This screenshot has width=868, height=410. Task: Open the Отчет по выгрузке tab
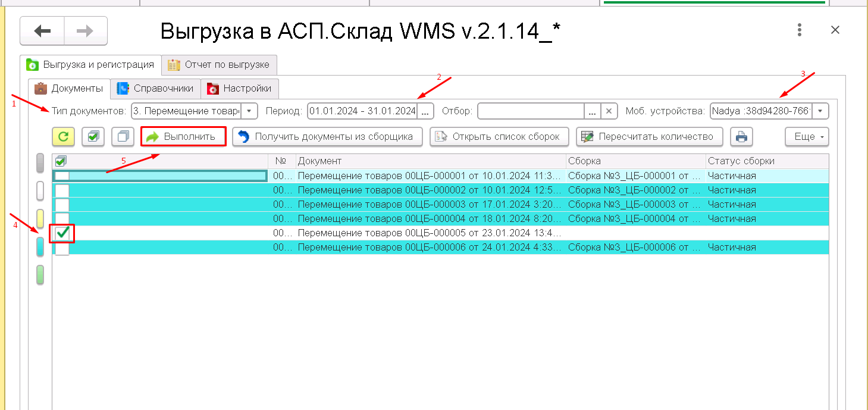coord(219,65)
